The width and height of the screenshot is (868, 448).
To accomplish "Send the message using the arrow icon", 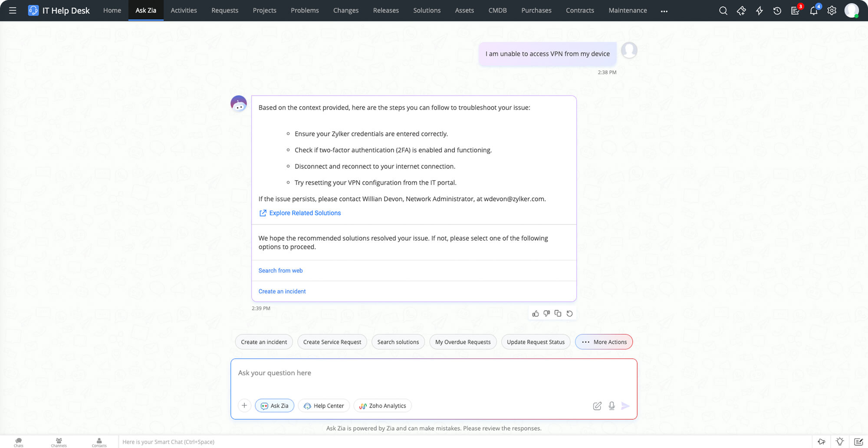I will tap(625, 405).
